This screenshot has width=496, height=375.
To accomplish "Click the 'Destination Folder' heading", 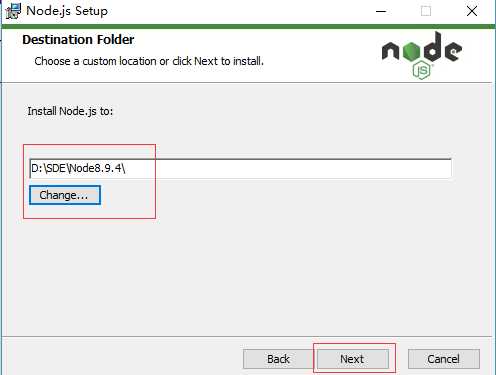I will tap(78, 40).
